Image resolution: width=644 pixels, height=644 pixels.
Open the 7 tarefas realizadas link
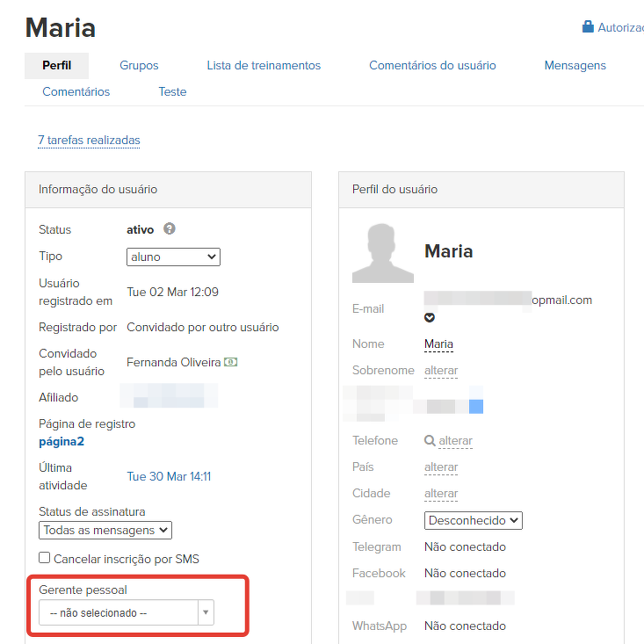click(89, 141)
